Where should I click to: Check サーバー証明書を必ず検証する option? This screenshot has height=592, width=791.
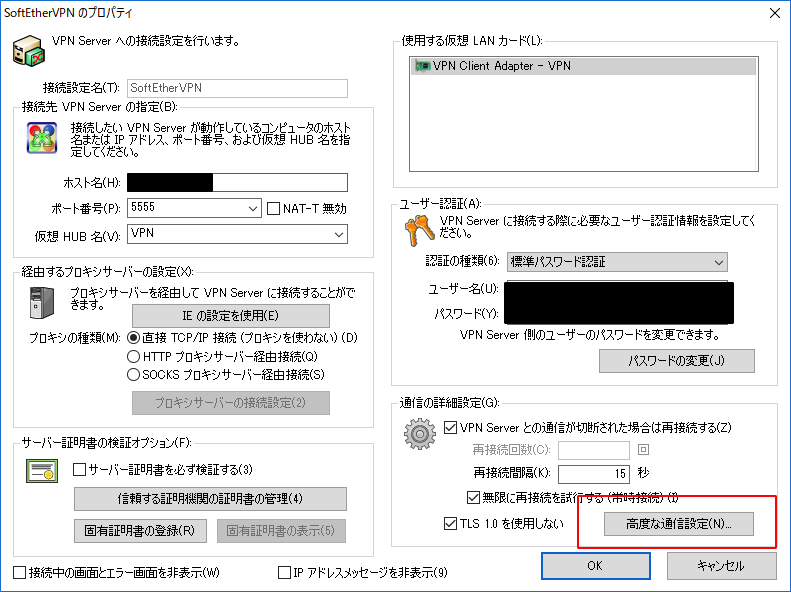[x=79, y=469]
